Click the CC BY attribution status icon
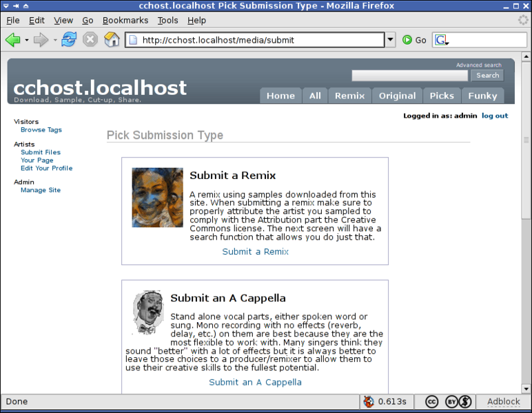This screenshot has width=532, height=413. pos(451,402)
